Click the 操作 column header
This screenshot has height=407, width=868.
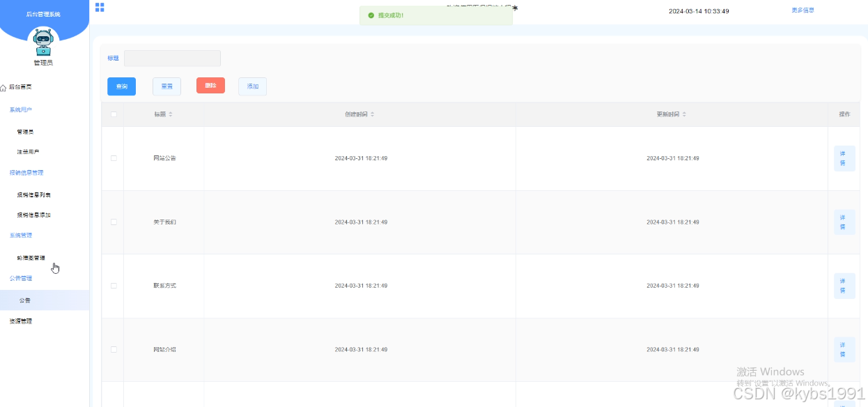(x=844, y=114)
